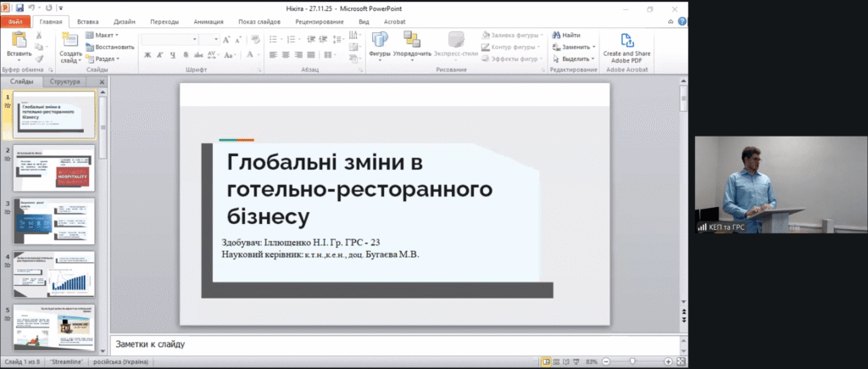Screen dimensions: 868x369
Task: Toggle Underline (Ч) formatting
Action: point(171,55)
